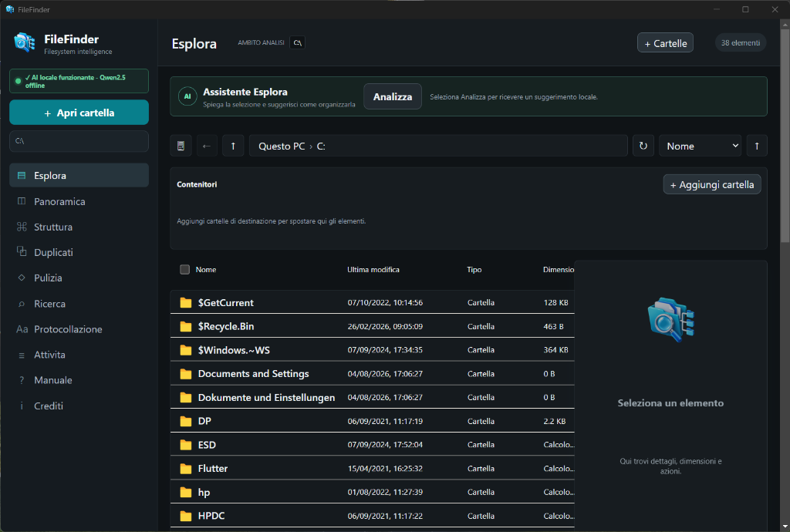Switch to the Panoramica view
The image size is (790, 532).
tap(79, 201)
